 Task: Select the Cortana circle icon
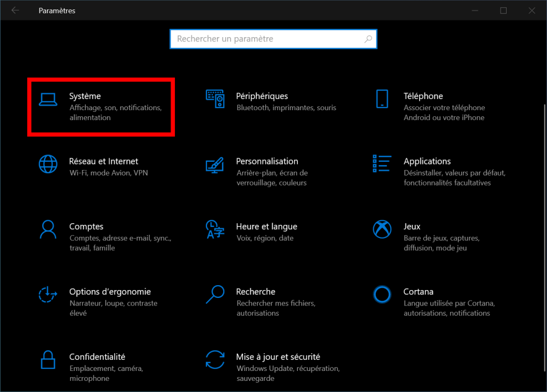[x=382, y=294]
